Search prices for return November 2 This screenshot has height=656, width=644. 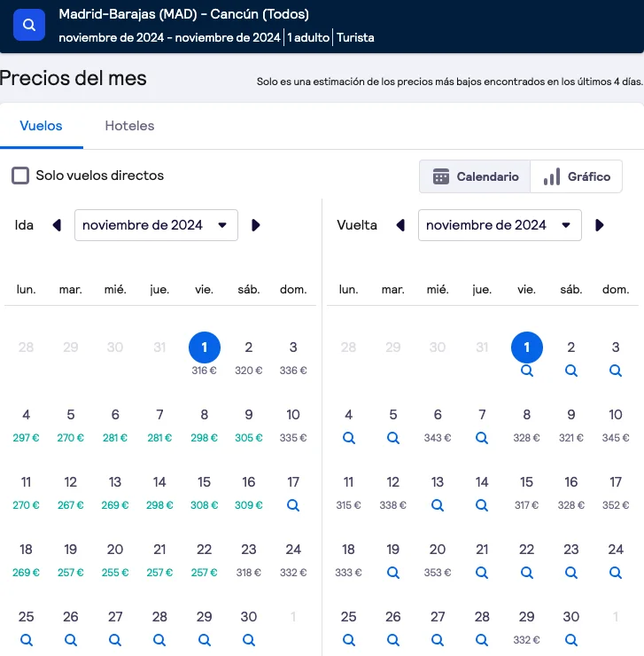[x=571, y=371]
